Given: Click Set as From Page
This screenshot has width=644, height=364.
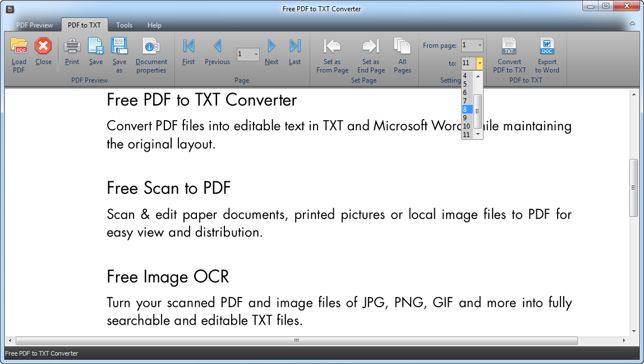Looking at the screenshot, I should click(x=332, y=47).
